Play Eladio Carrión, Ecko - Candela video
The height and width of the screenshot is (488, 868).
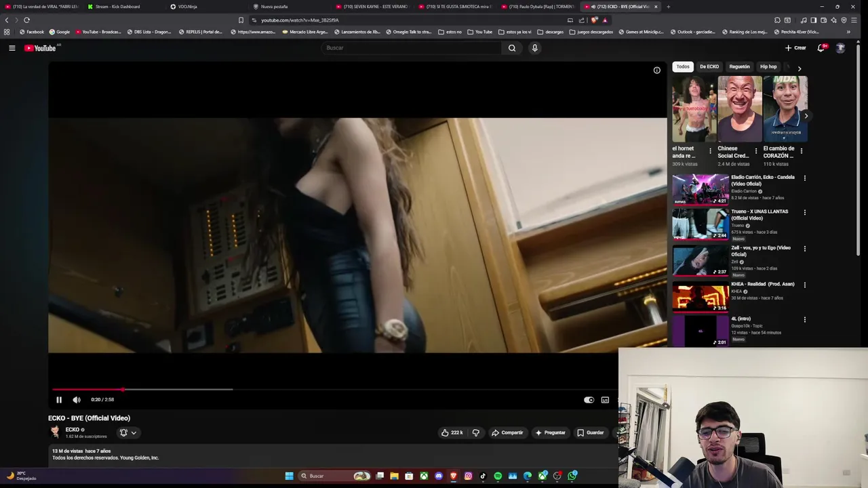pos(701,189)
